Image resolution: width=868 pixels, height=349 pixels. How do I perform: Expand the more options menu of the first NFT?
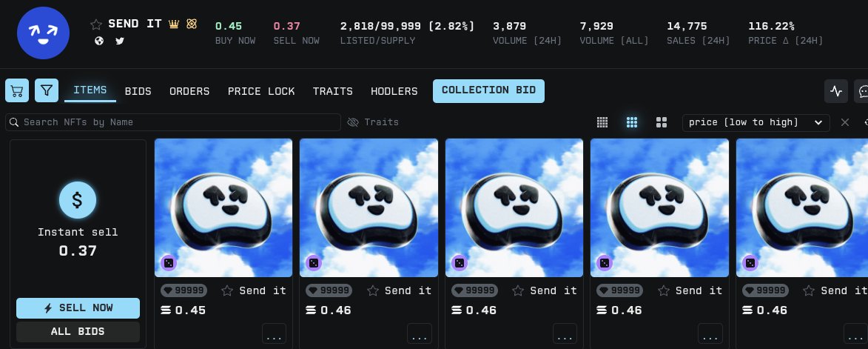click(274, 333)
